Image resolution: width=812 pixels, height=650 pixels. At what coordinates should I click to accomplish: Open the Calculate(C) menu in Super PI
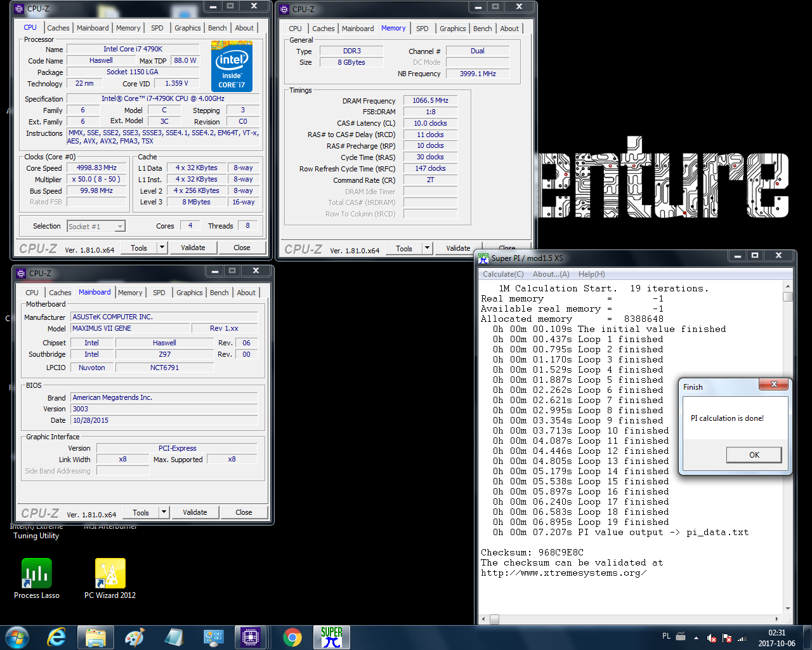tap(503, 274)
